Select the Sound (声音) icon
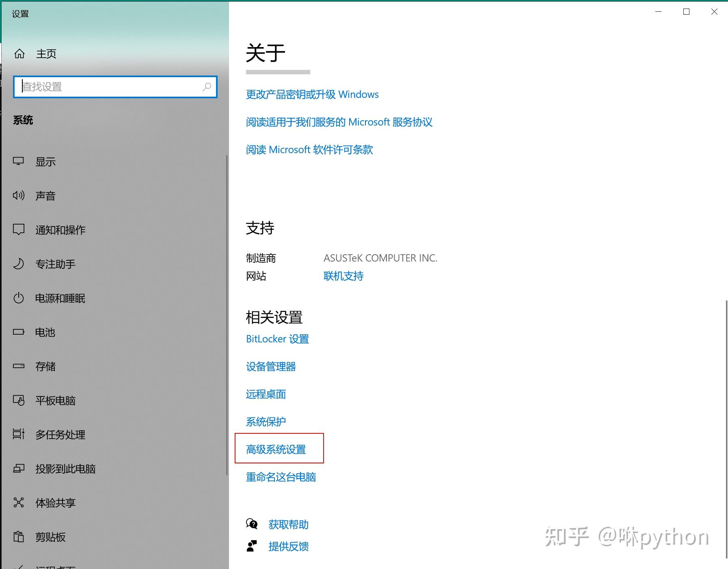 click(18, 195)
